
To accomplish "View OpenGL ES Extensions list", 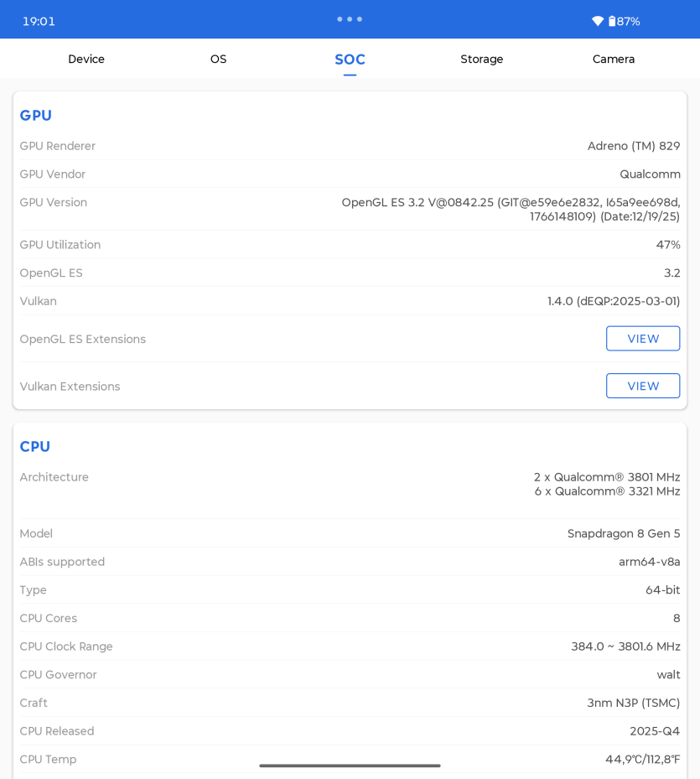I will (643, 338).
